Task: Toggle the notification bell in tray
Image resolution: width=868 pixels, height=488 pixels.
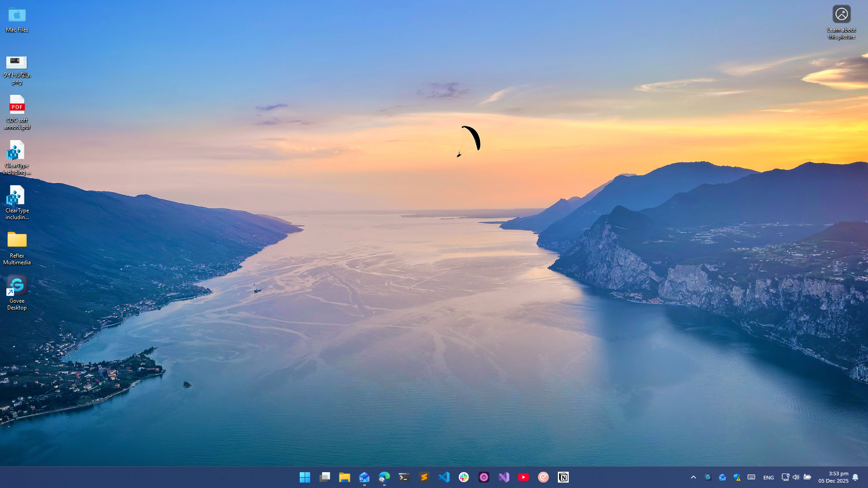Action: click(855, 477)
